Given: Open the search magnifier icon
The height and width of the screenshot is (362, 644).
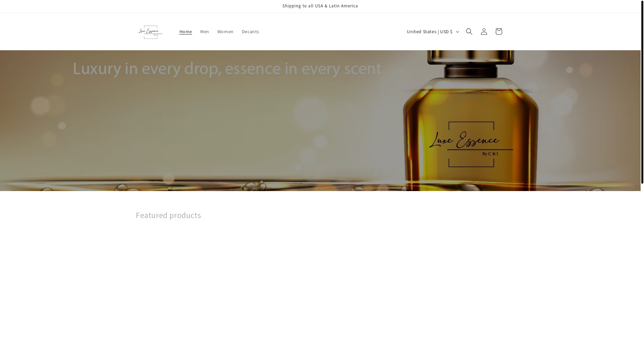Looking at the screenshot, I should click(469, 32).
